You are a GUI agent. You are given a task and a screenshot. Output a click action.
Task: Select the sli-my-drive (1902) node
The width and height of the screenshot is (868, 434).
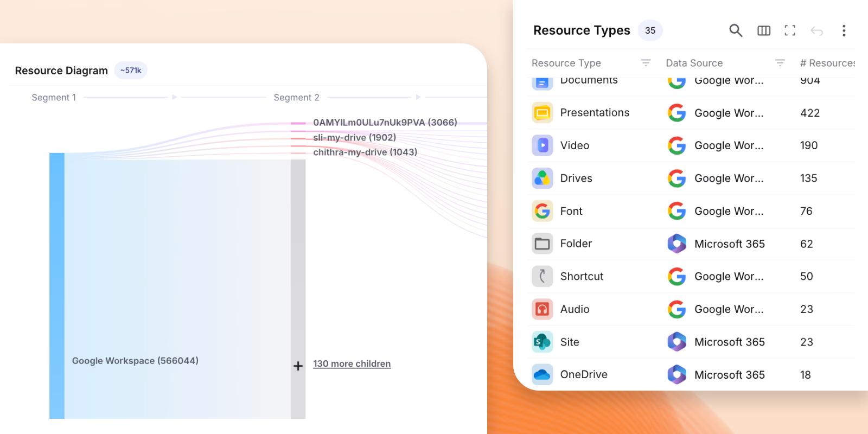354,137
